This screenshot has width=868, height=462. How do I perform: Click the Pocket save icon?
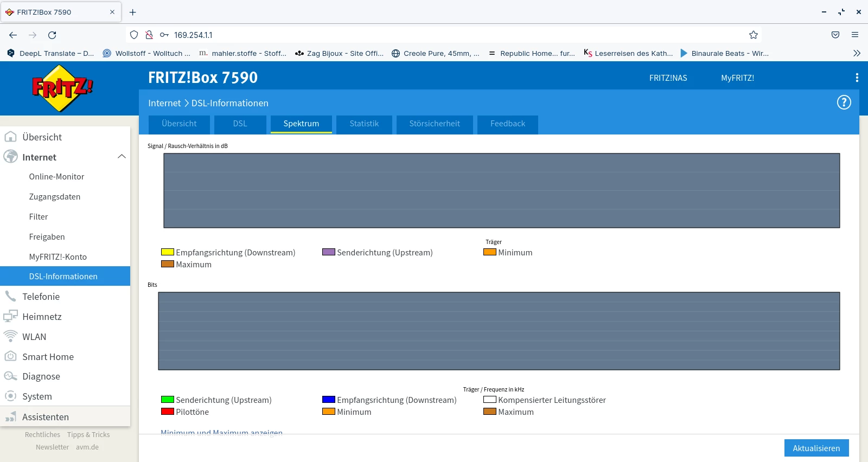[x=835, y=35]
